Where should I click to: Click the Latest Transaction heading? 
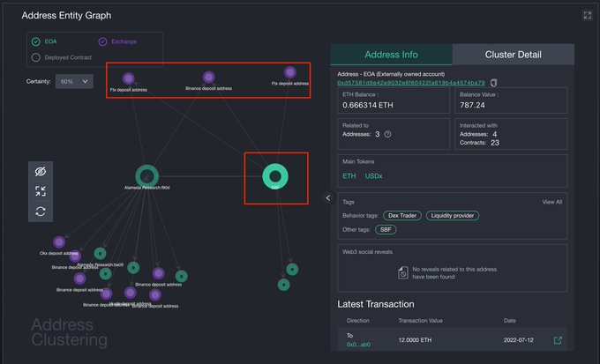click(x=375, y=304)
